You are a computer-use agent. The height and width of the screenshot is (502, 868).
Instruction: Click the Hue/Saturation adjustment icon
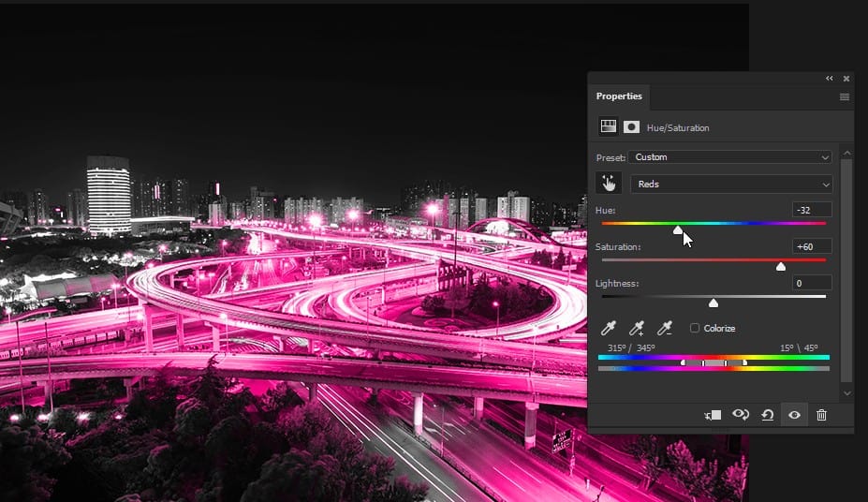tap(609, 126)
